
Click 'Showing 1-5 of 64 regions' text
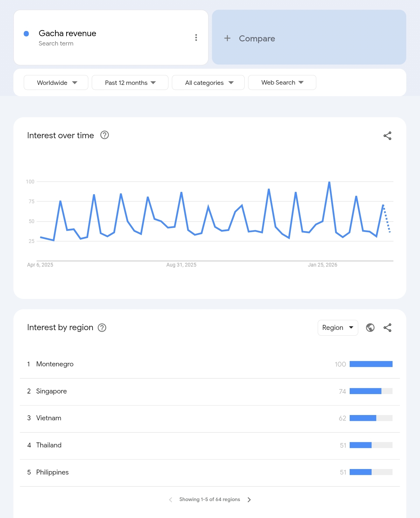point(210,499)
